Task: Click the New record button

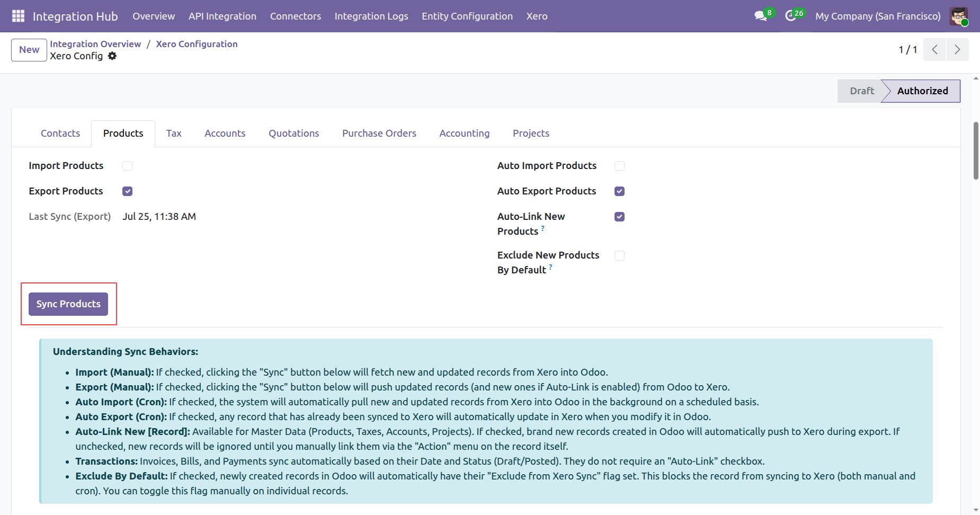Action: (29, 50)
